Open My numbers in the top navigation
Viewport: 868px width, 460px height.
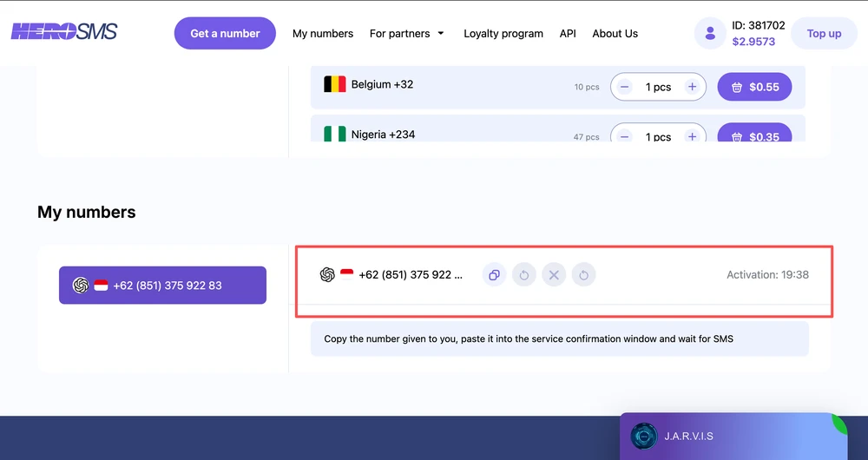(x=323, y=34)
